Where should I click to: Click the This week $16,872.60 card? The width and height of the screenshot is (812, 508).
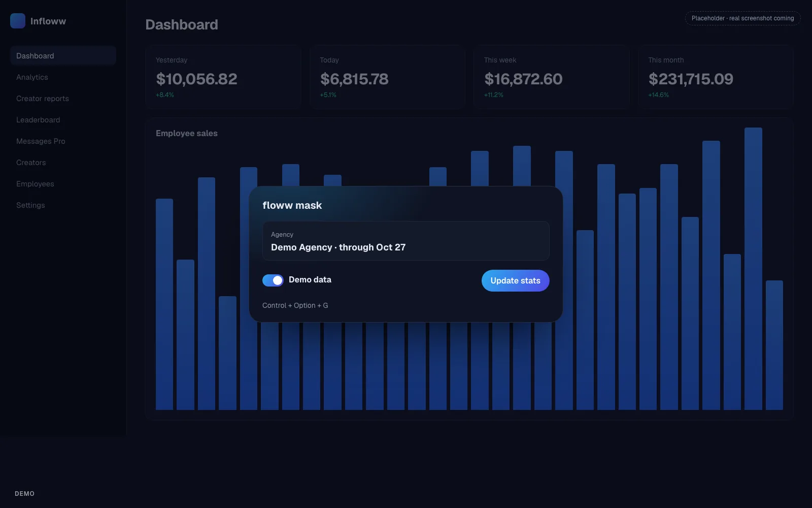(552, 77)
